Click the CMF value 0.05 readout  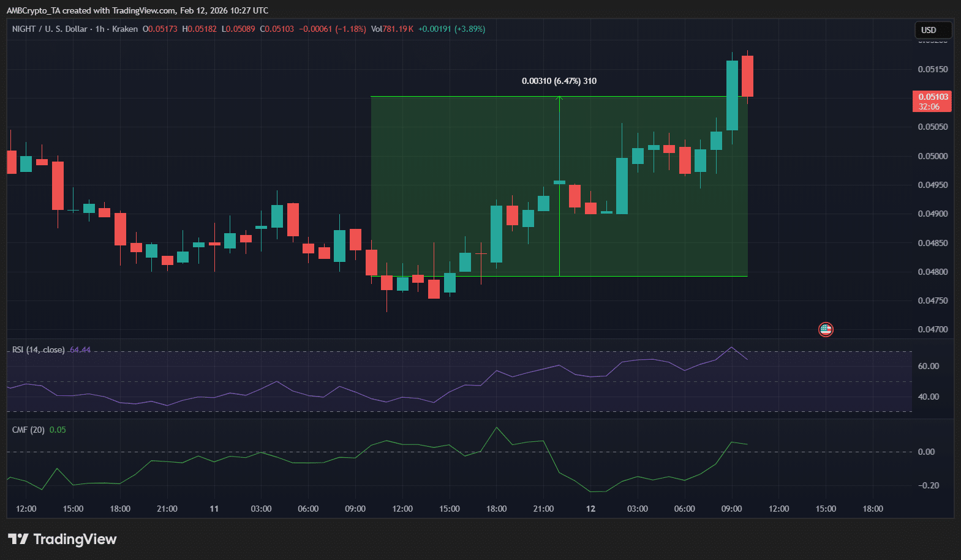[58, 430]
